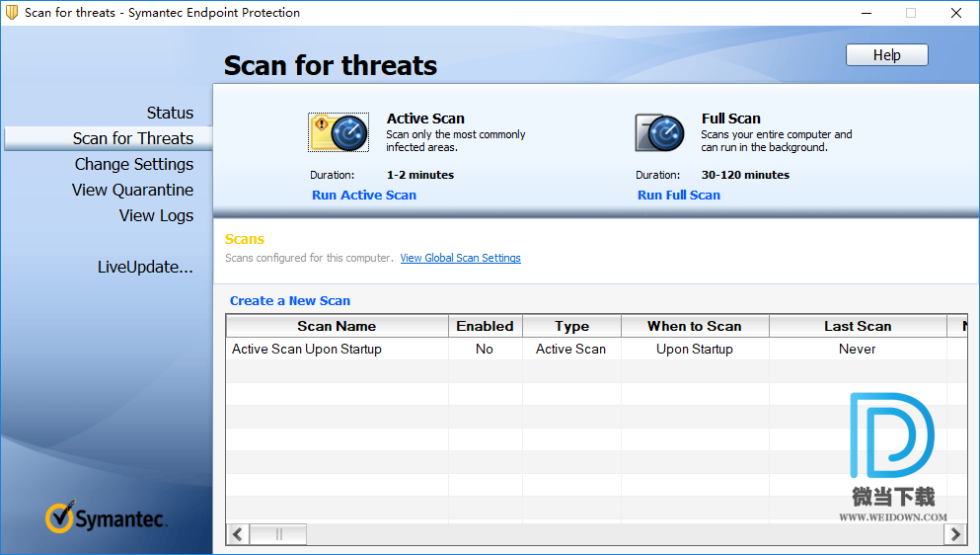The height and width of the screenshot is (555, 980).
Task: Sort by When to Scan column header
Action: click(695, 326)
